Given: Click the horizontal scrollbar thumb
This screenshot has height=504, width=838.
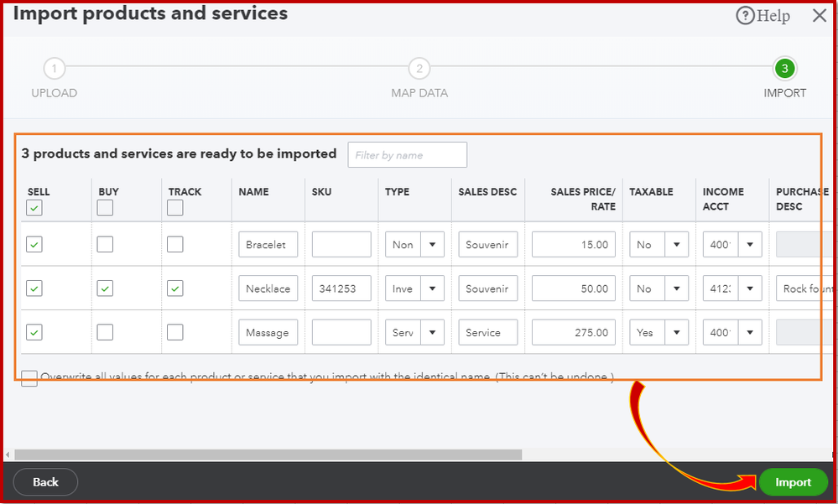Looking at the screenshot, I should click(268, 455).
